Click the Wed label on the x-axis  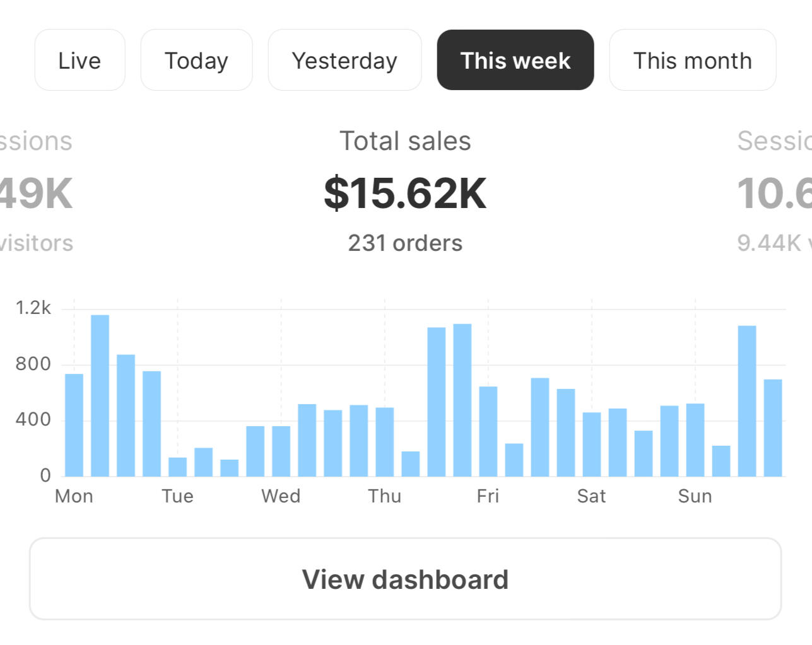click(281, 496)
